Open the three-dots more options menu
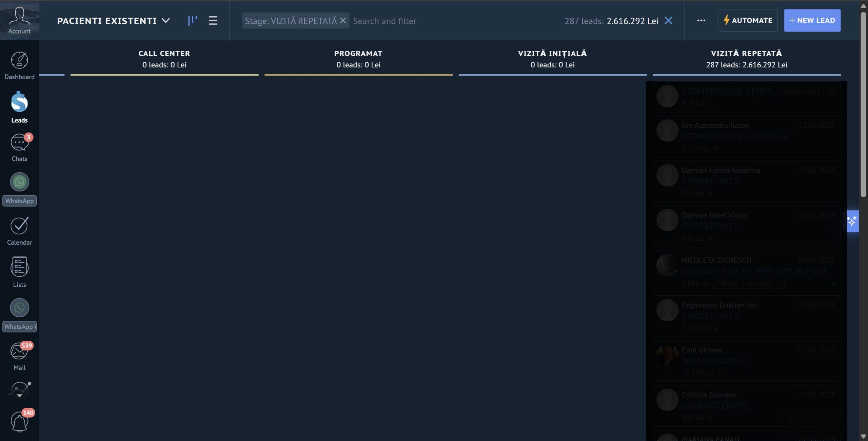 click(701, 21)
